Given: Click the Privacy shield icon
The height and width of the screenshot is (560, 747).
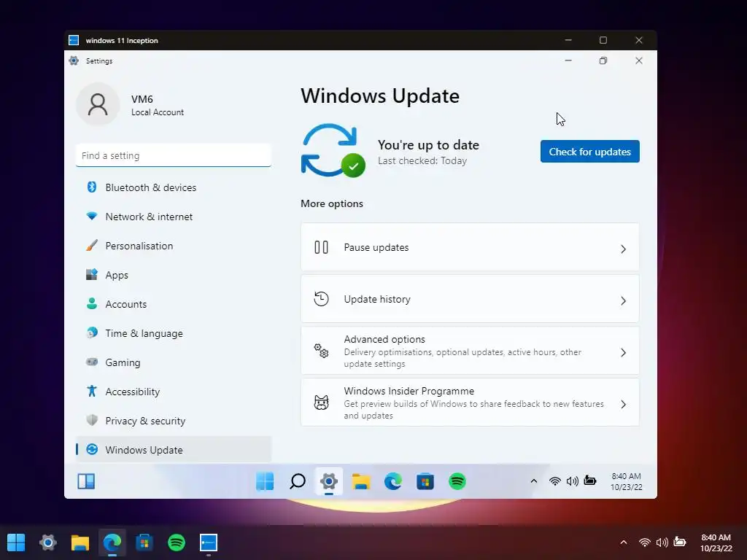Looking at the screenshot, I should point(91,420).
